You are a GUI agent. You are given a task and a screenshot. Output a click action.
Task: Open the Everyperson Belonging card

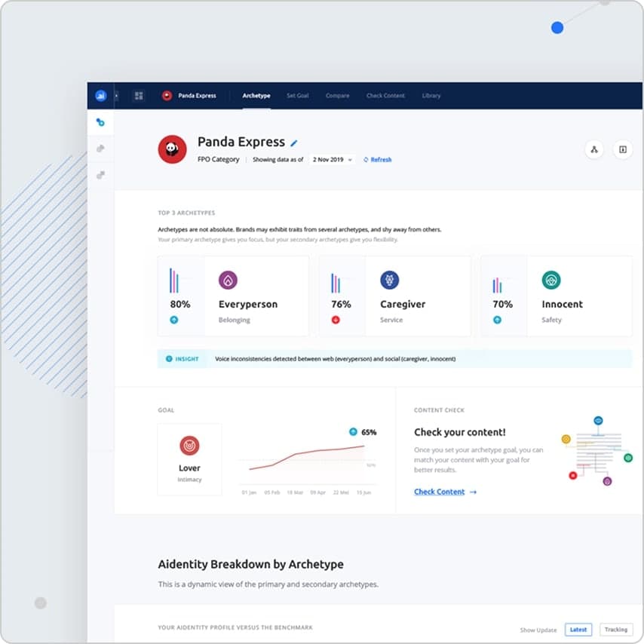tap(233, 296)
